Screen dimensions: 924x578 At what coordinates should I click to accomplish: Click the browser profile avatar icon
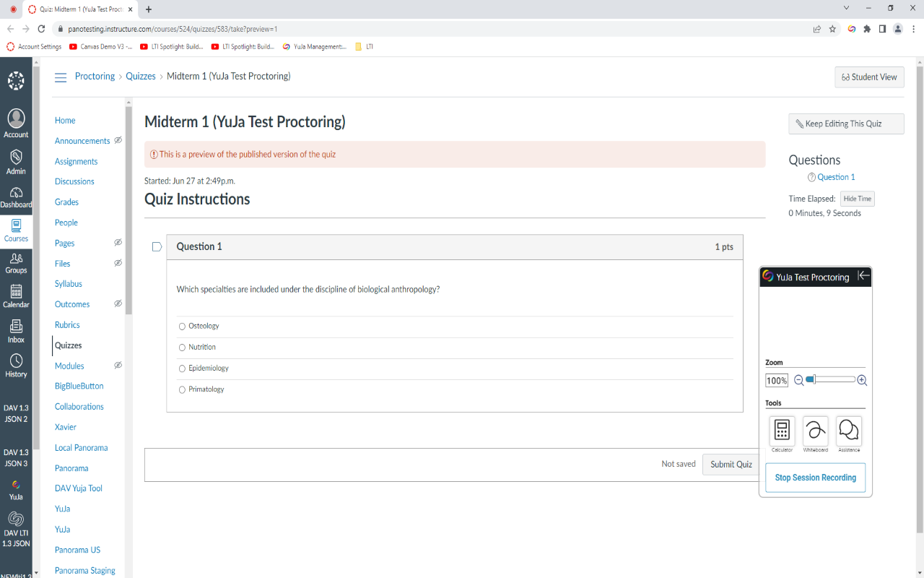point(898,29)
